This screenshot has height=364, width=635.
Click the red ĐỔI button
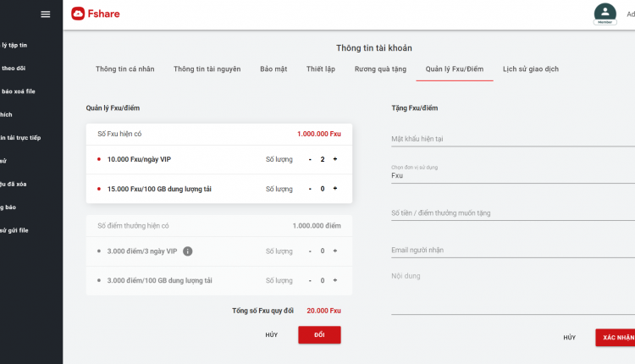click(x=319, y=335)
